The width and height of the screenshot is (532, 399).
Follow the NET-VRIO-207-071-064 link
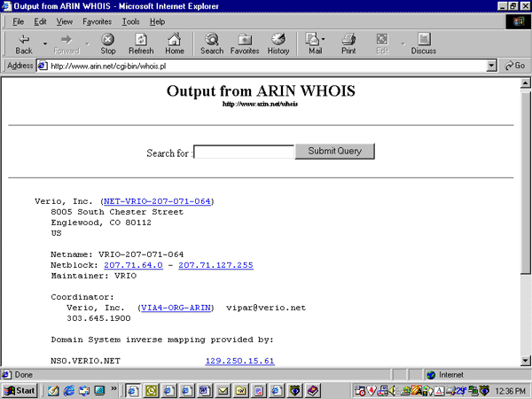(x=157, y=201)
